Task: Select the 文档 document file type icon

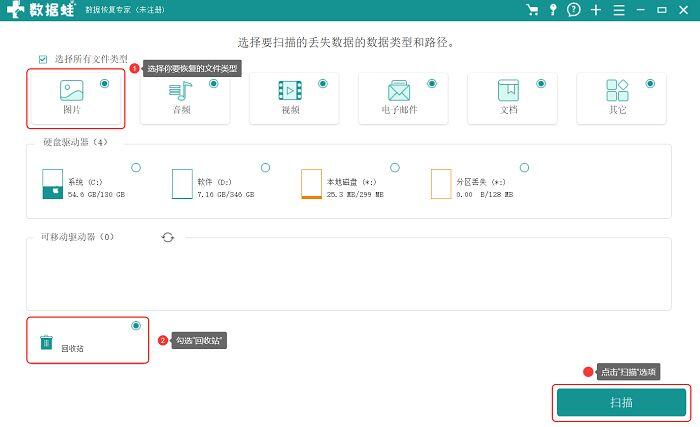Action: coord(508,91)
